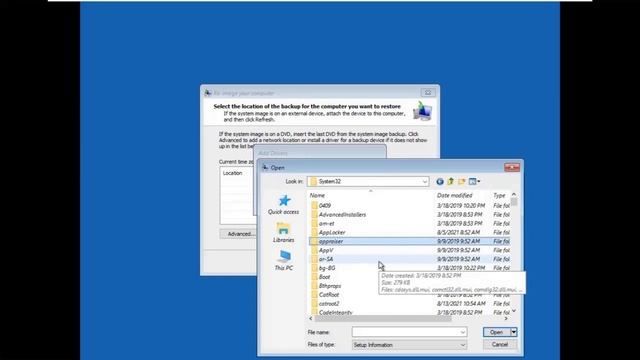Viewport: 640px width, 360px height.
Task: Expand the Files of type dropdown
Action: coord(462,345)
